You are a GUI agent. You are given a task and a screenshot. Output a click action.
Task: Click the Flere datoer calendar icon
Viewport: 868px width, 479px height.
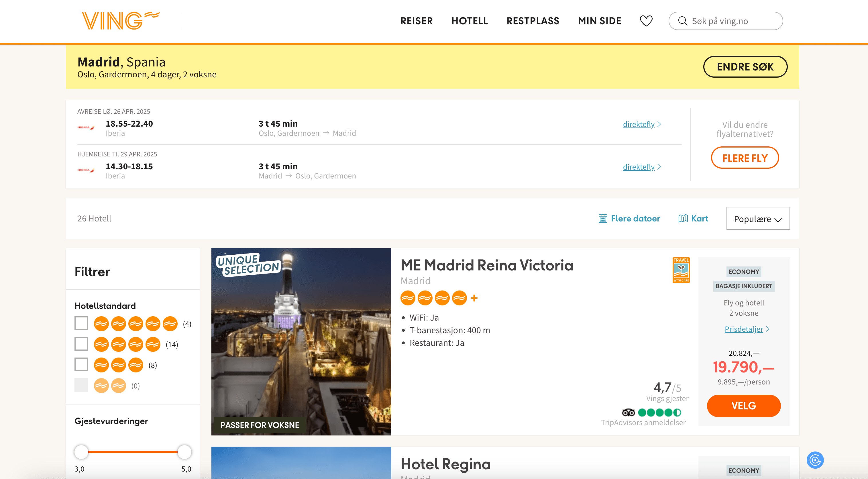point(603,218)
